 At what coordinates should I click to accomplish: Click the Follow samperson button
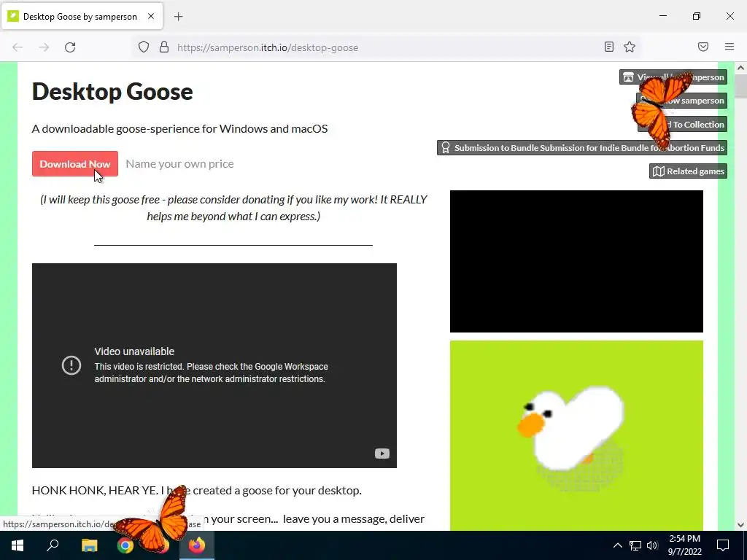click(x=682, y=101)
